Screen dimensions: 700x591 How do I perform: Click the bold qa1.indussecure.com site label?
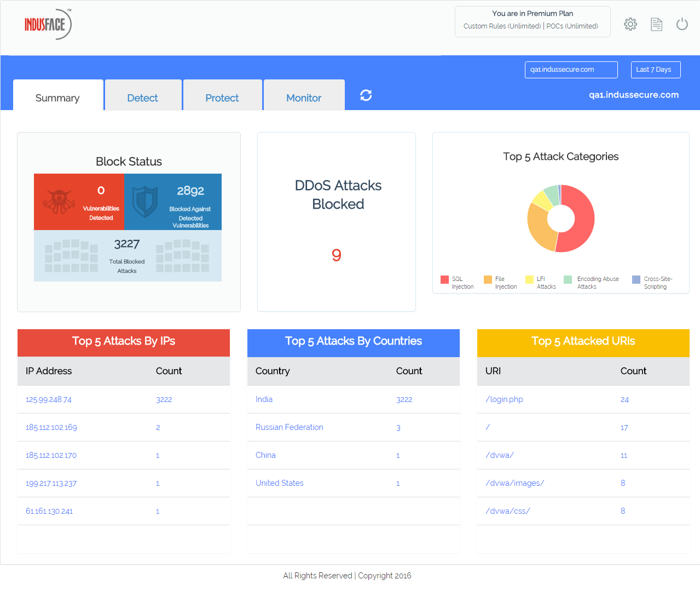pos(634,95)
